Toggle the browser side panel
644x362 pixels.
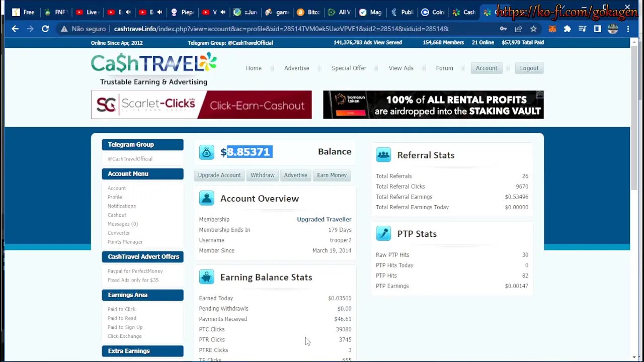click(598, 29)
